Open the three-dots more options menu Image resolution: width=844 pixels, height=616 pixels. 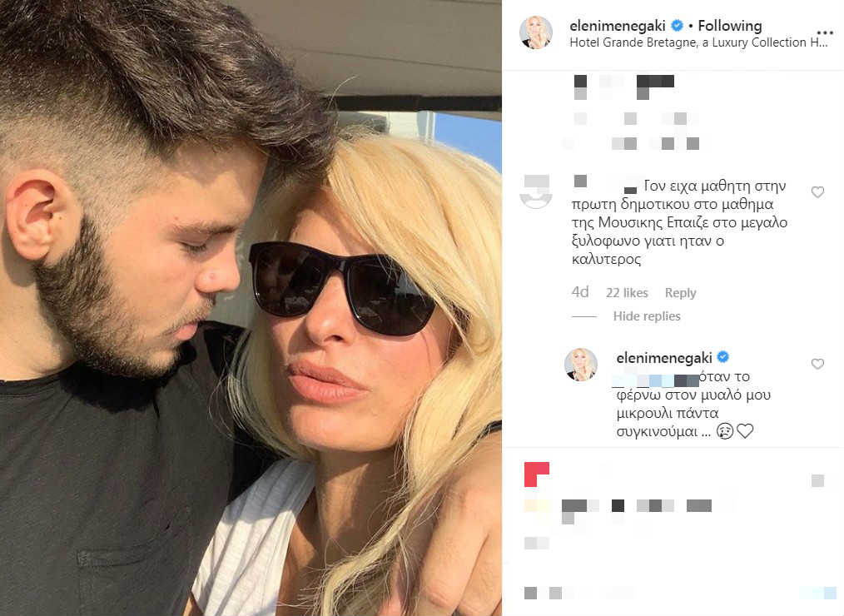tap(825, 32)
